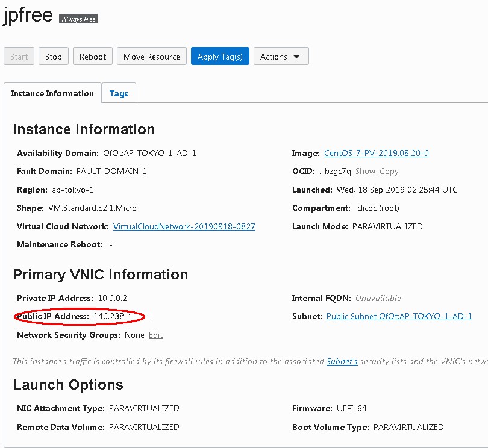Click the Boot Volume Type PARAVIRTUALIZED value
Image resolution: width=488 pixels, height=448 pixels.
point(408,427)
